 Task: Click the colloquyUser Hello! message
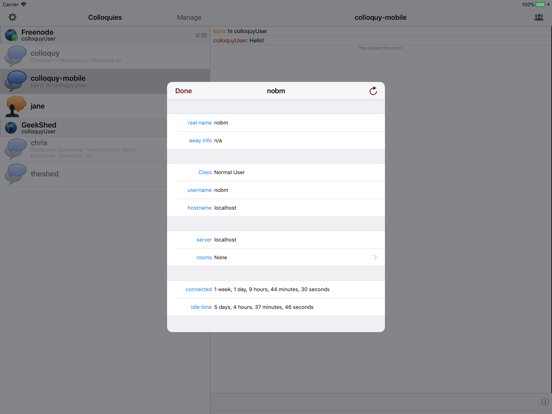[x=238, y=40]
